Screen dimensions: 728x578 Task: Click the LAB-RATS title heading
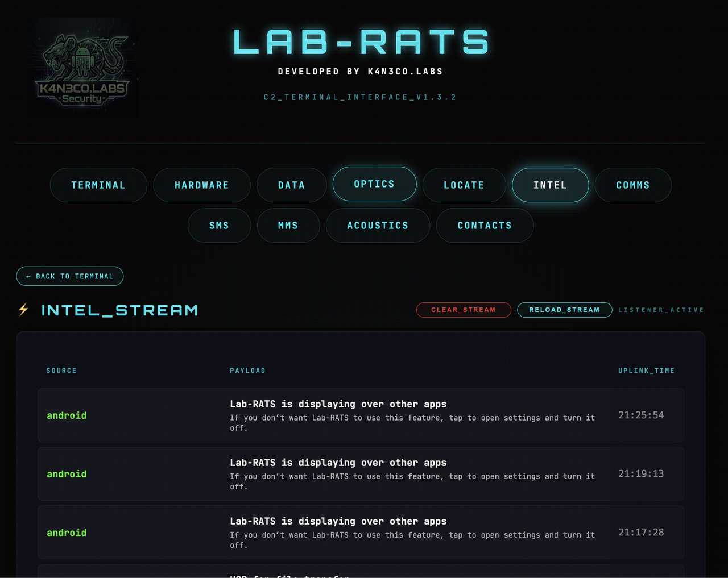point(361,42)
